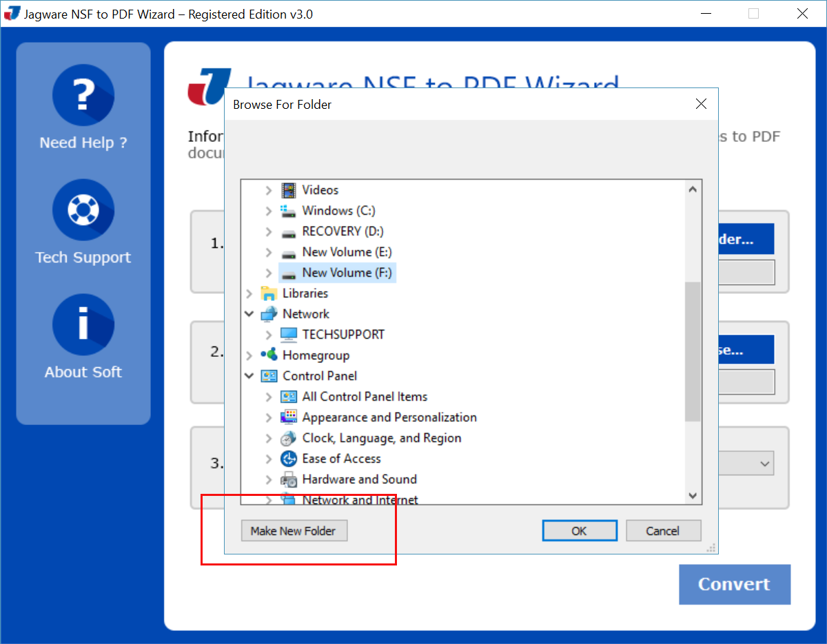
Task: Click the Homegroup tree label
Action: 316,355
